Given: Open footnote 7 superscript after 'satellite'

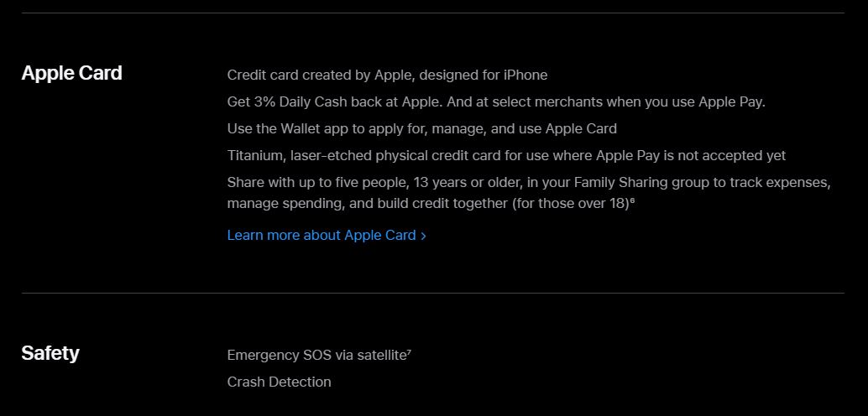Looking at the screenshot, I should tap(409, 351).
